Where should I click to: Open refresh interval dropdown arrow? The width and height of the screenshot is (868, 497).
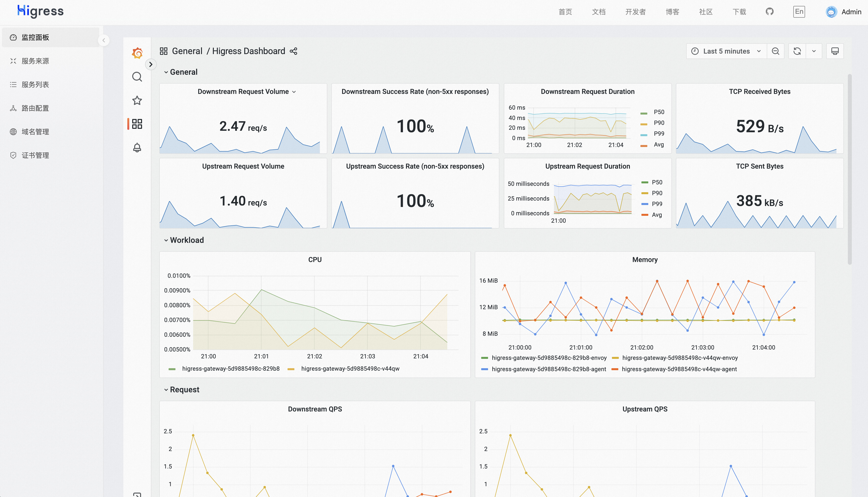point(814,51)
